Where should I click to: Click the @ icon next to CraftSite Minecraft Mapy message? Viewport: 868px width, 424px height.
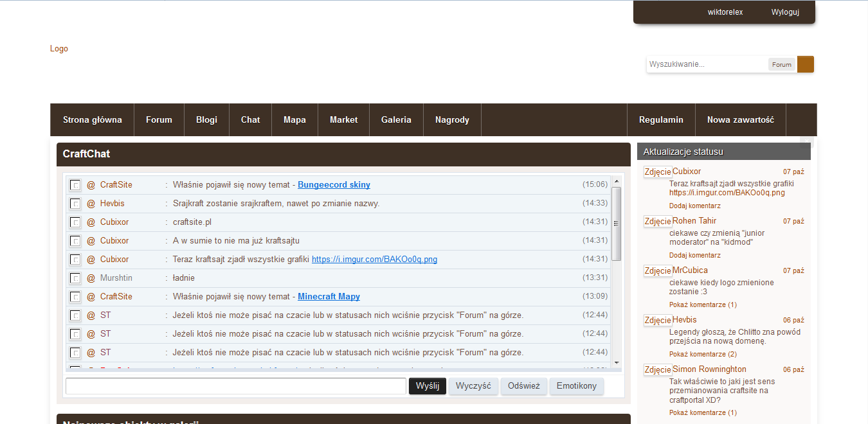tap(91, 296)
